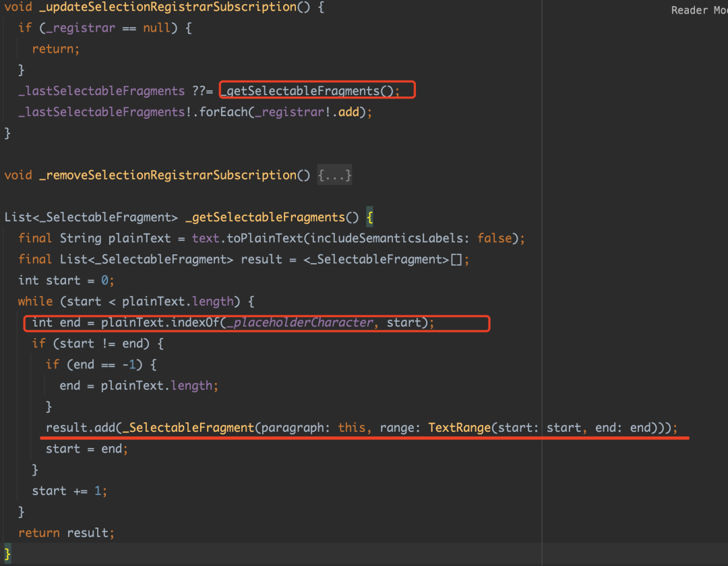Click 'int start = 0;' line
The image size is (728, 566).
[x=66, y=280]
